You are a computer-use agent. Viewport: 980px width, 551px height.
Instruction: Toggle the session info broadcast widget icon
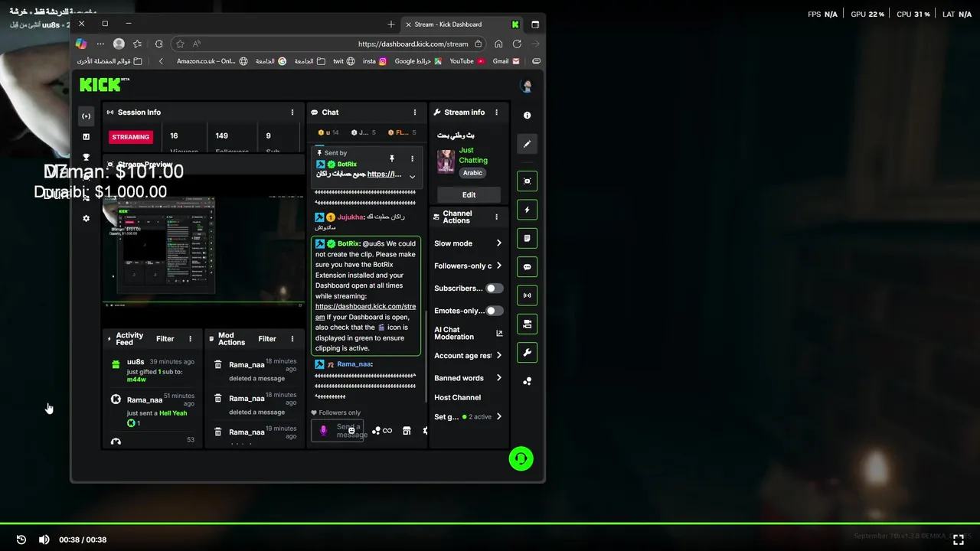pos(527,295)
